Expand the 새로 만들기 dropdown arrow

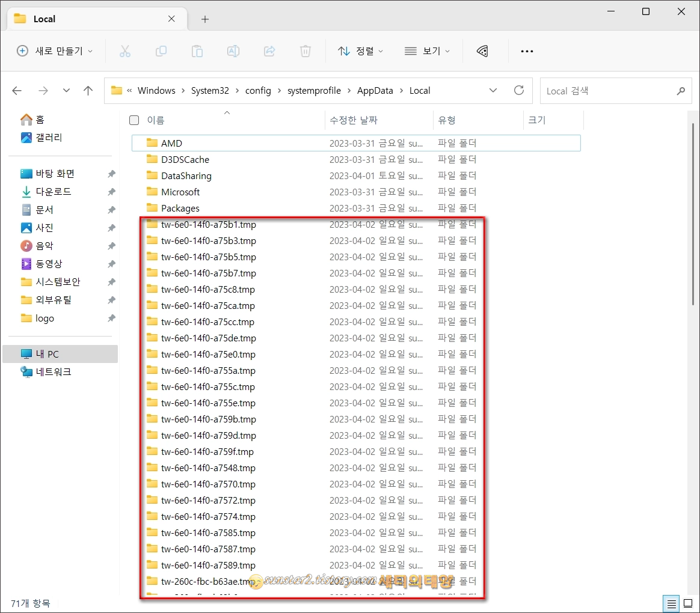tap(91, 51)
